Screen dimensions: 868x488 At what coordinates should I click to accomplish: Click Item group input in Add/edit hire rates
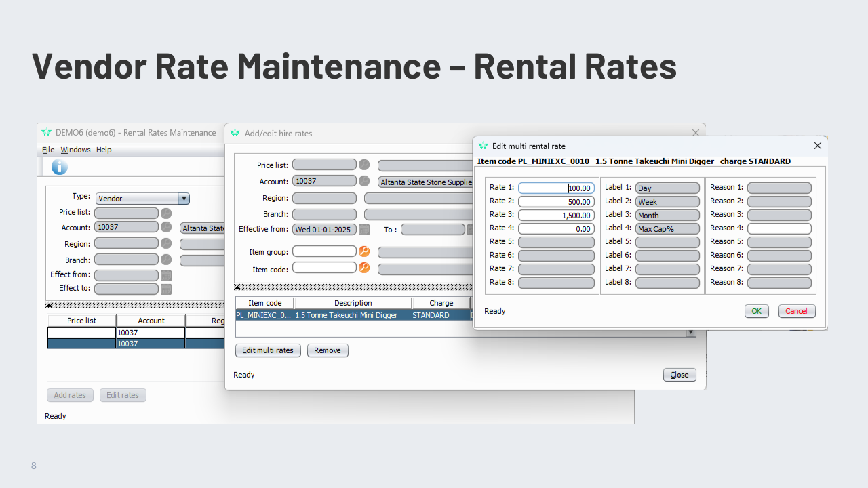324,251
